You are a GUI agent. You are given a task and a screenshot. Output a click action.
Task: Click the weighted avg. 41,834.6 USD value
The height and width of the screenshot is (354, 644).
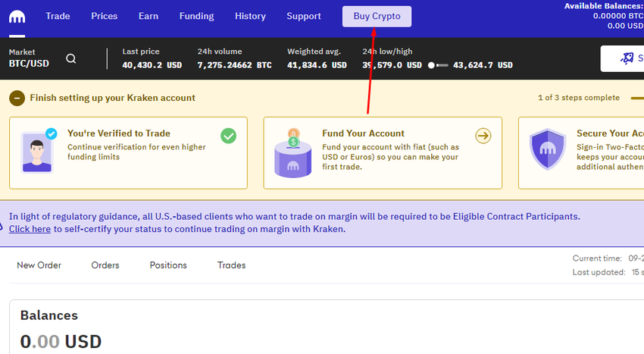(x=317, y=65)
